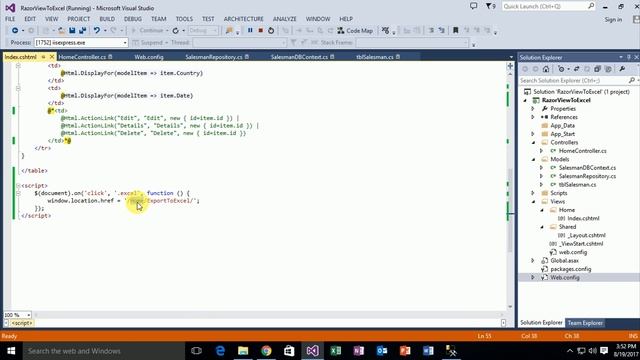
Task: Select HomeController.cs in Solution Explorer
Action: (582, 151)
